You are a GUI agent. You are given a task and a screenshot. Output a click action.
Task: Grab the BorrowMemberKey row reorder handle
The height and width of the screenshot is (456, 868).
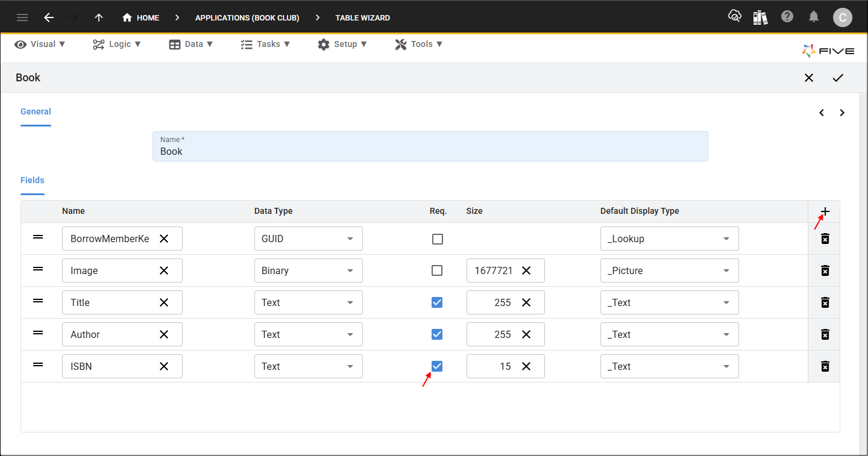click(38, 237)
